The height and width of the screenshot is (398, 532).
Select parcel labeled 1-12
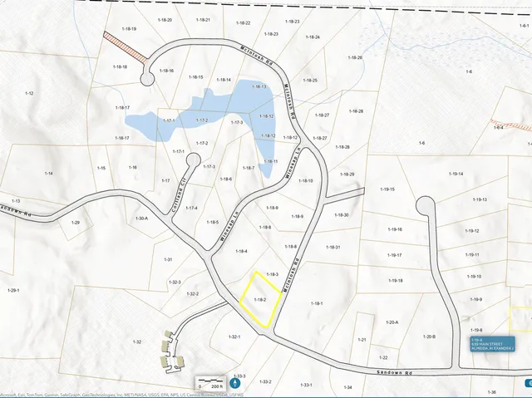(29, 94)
